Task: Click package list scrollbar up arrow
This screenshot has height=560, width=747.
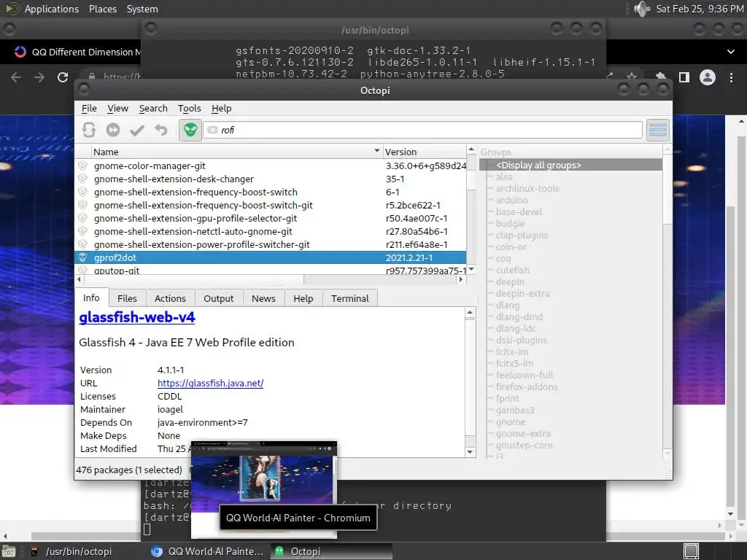Action: click(x=471, y=150)
